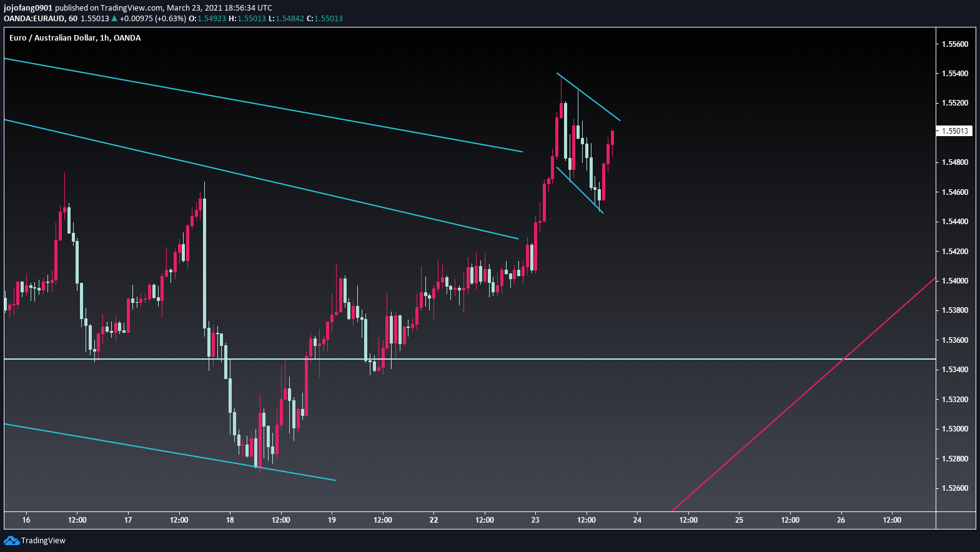Click date label 19 on time axis
Viewport: 980px width, 552px height.
[332, 520]
